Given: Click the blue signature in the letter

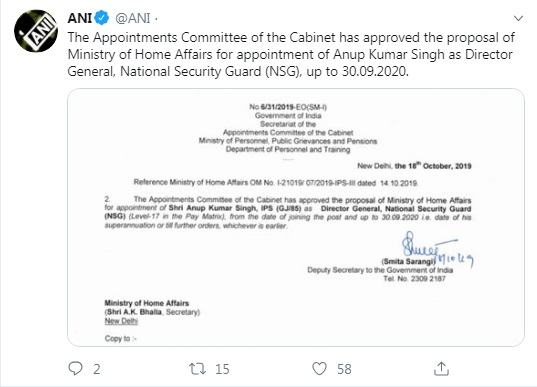Looking at the screenshot, I should pos(437,248).
